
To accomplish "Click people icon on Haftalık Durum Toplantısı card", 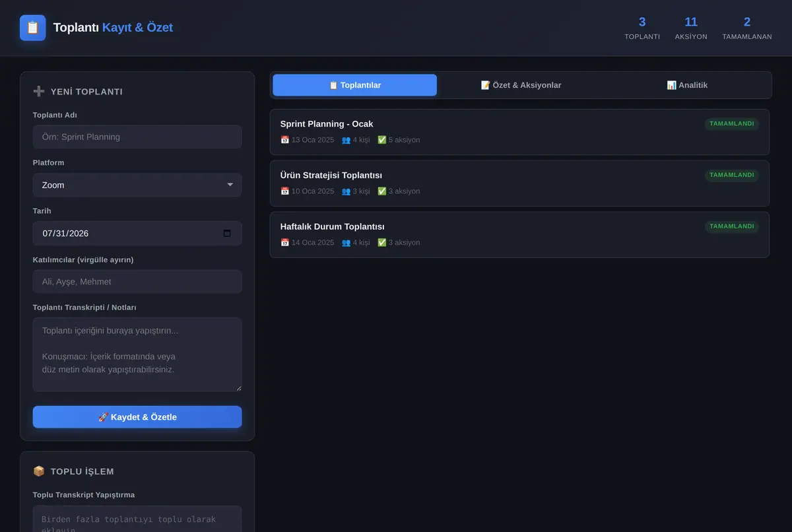I will pyautogui.click(x=346, y=243).
